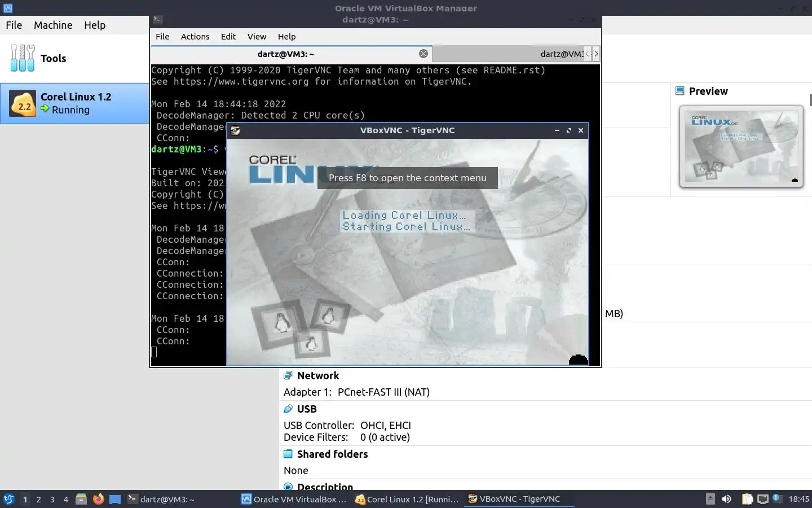Image resolution: width=812 pixels, height=508 pixels.
Task: Close the VBoxVNC TigerVNC window
Action: pyautogui.click(x=581, y=130)
